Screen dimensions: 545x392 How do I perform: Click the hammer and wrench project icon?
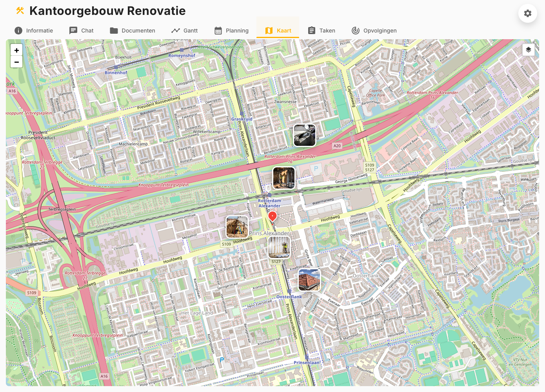tap(20, 11)
